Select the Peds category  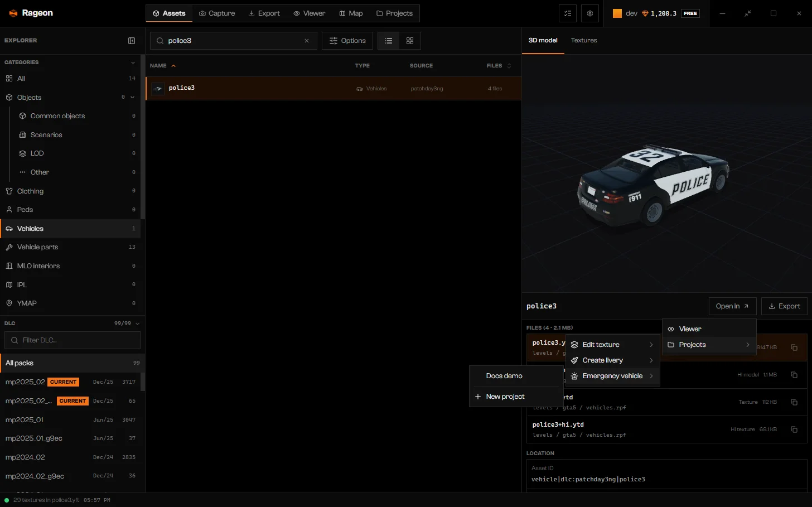pyautogui.click(x=70, y=210)
